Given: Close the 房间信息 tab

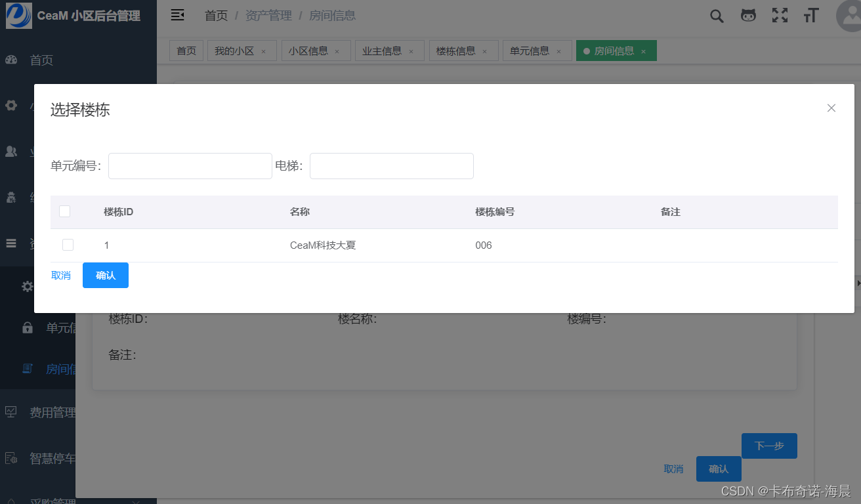Looking at the screenshot, I should point(644,51).
